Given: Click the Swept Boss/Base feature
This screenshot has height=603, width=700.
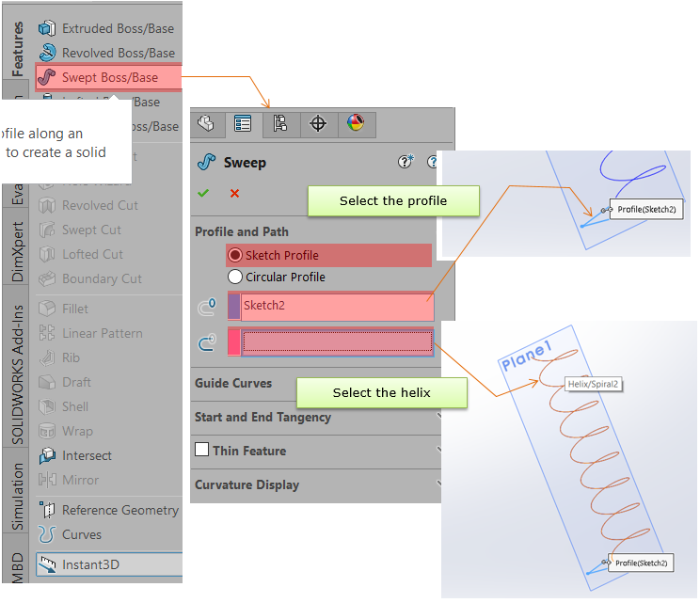Looking at the screenshot, I should pos(109,77).
